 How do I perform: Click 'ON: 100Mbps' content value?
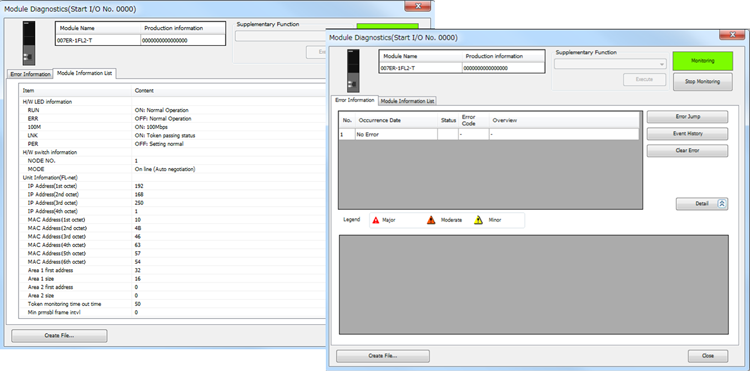click(150, 127)
